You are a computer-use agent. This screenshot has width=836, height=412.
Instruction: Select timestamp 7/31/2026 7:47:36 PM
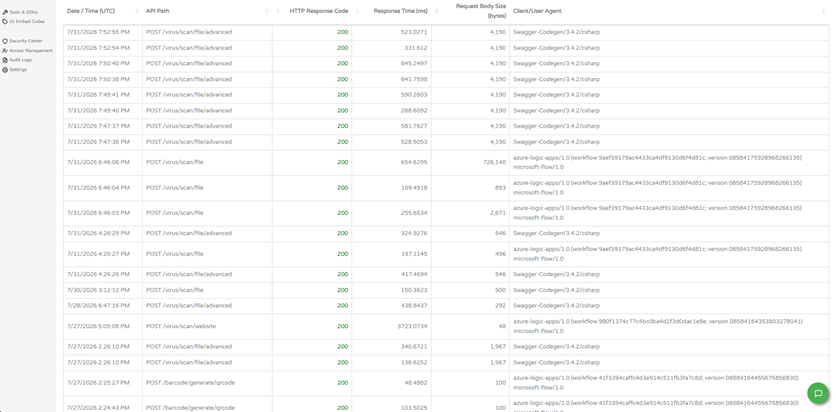point(98,142)
